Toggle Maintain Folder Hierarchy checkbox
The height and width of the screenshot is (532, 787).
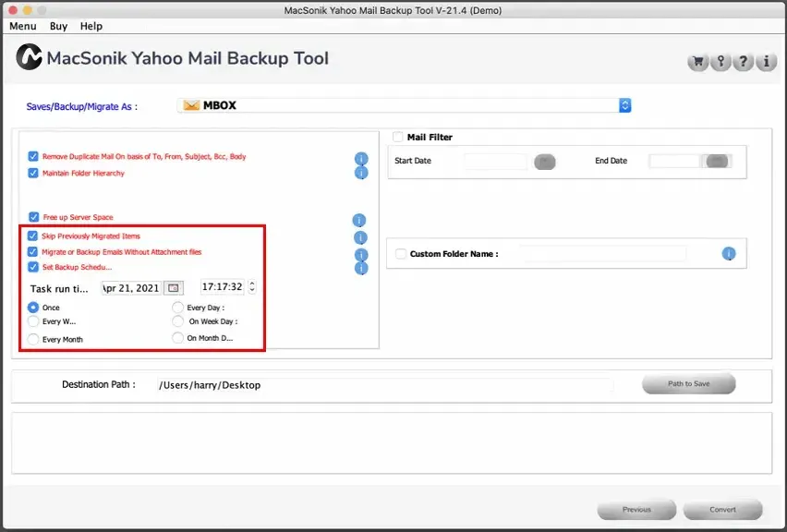pos(33,173)
